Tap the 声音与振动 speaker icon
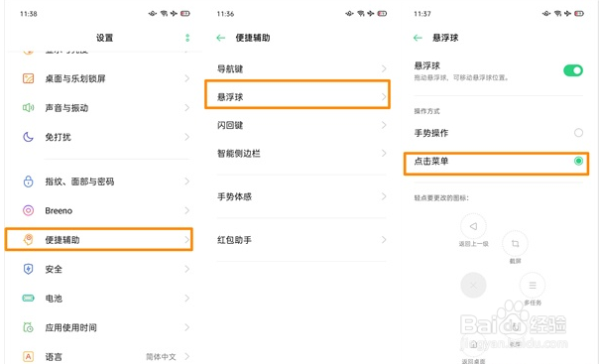 29,107
